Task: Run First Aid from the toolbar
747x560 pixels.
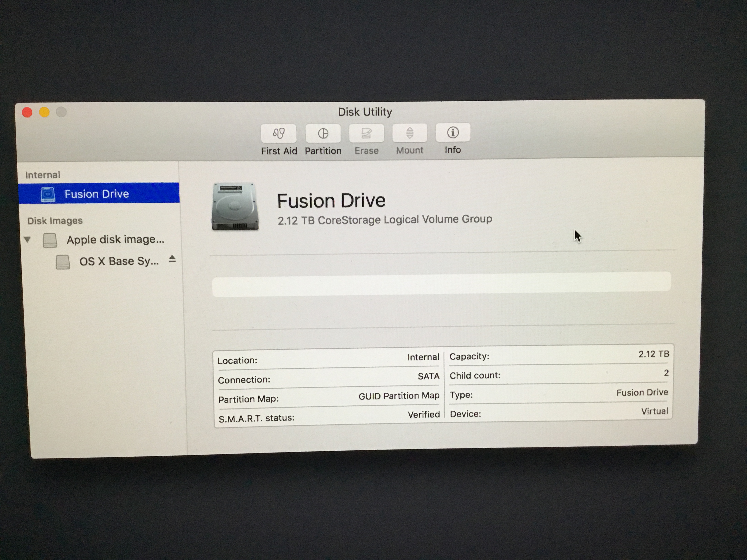Action: click(279, 133)
